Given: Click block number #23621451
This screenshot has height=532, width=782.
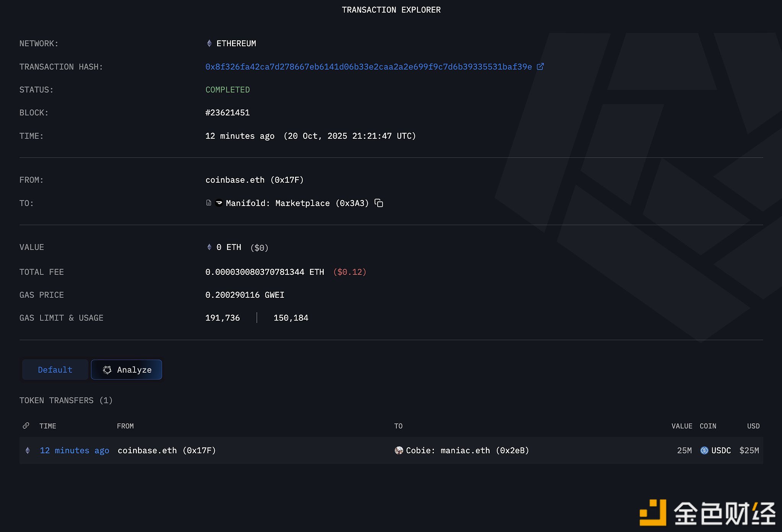Looking at the screenshot, I should tap(227, 113).
